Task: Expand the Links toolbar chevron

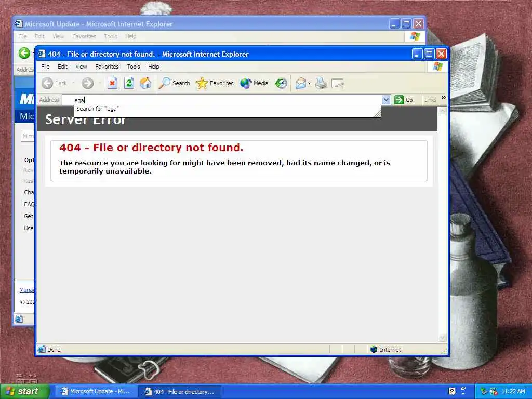Action: pos(444,98)
